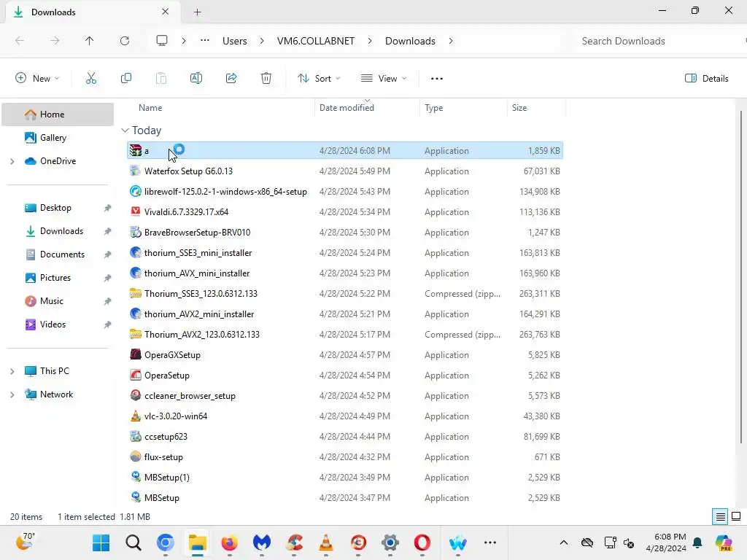Select flux-setup file

click(345, 457)
